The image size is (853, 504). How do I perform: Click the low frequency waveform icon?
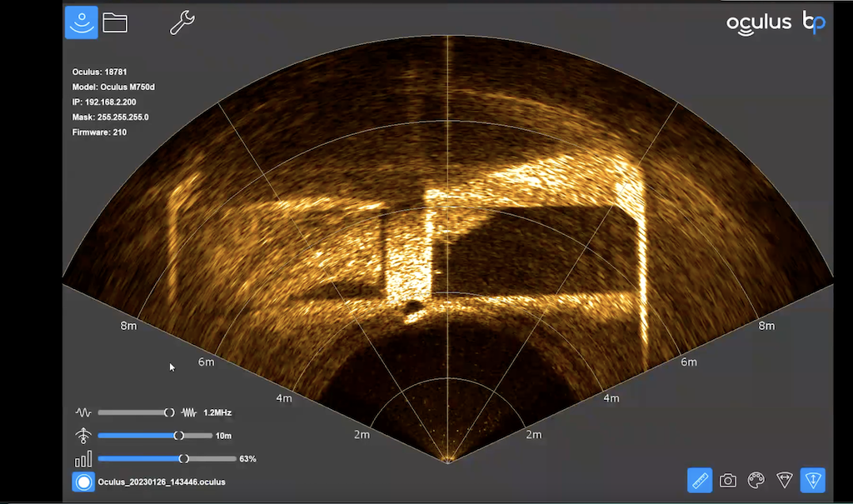(x=83, y=412)
